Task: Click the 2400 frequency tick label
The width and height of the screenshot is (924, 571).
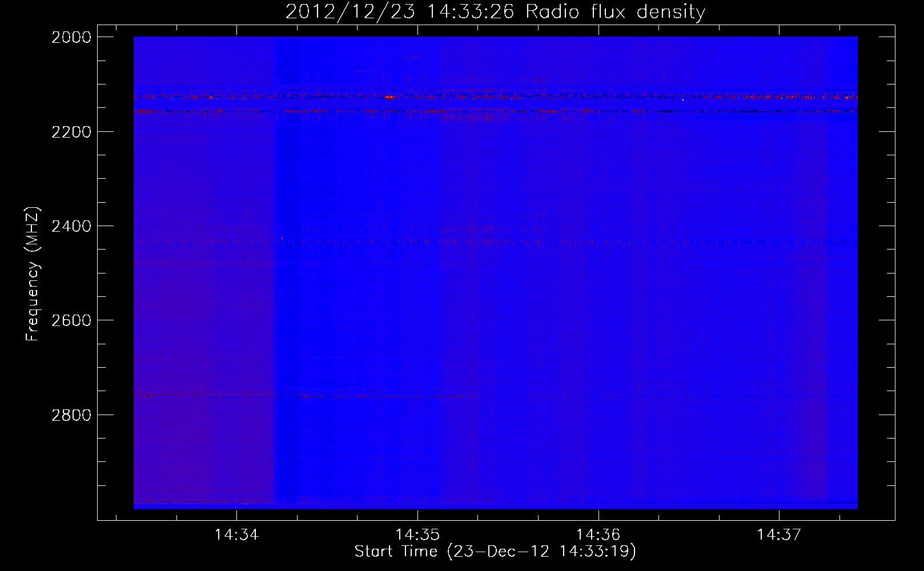Action: pyautogui.click(x=71, y=226)
